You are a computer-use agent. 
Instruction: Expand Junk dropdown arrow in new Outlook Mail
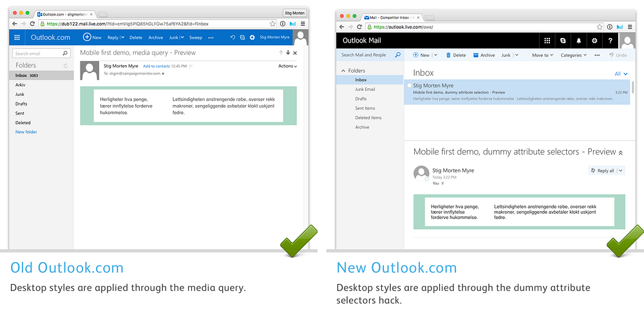click(516, 55)
